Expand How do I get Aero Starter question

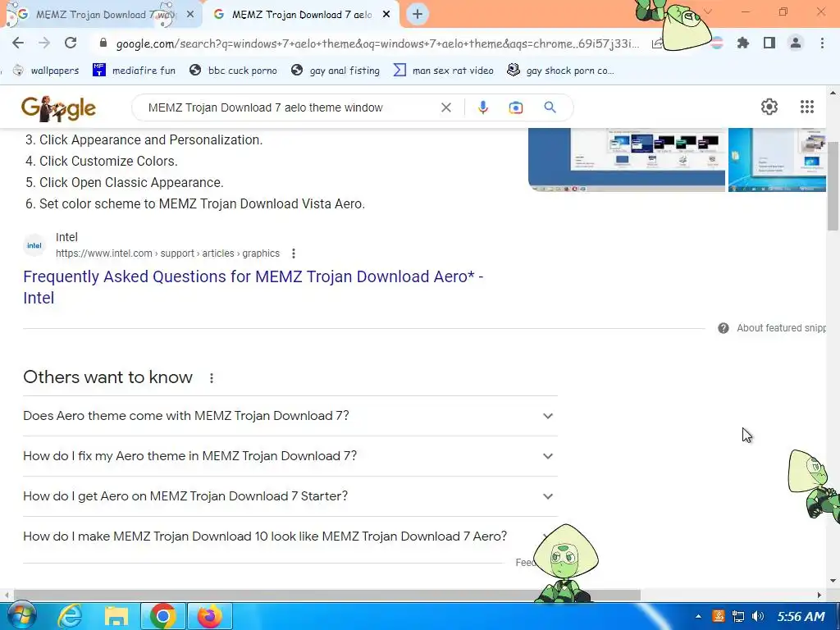[x=290, y=496]
